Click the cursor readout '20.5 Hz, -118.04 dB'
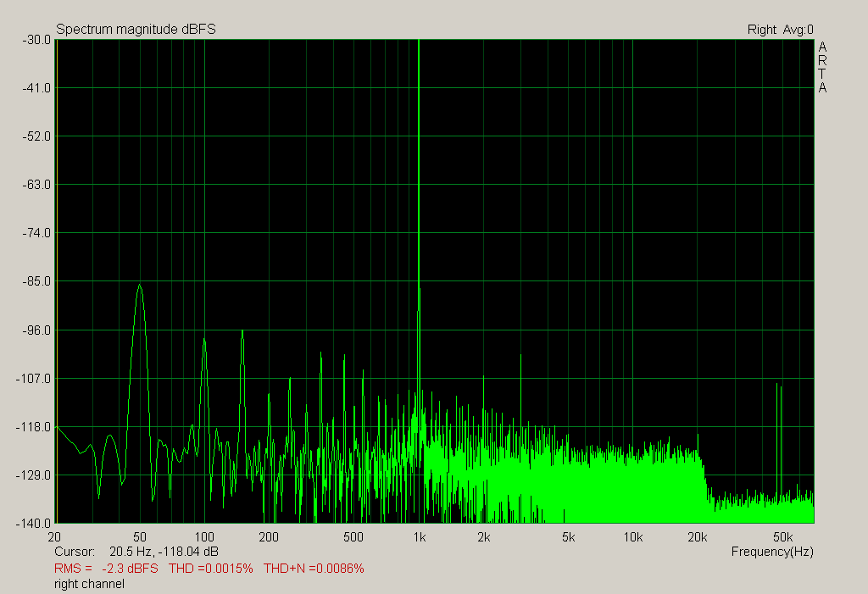This screenshot has width=868, height=594. coord(164,552)
